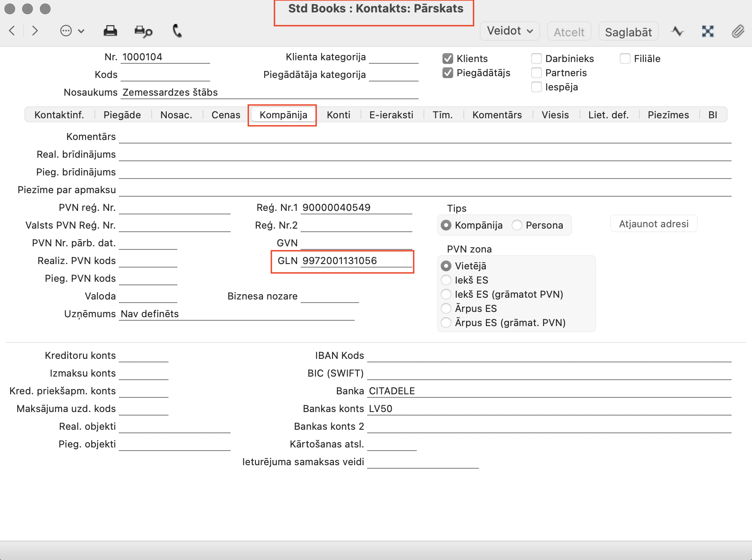Uncheck the Klients checkbox
Image resolution: width=752 pixels, height=560 pixels.
click(448, 58)
